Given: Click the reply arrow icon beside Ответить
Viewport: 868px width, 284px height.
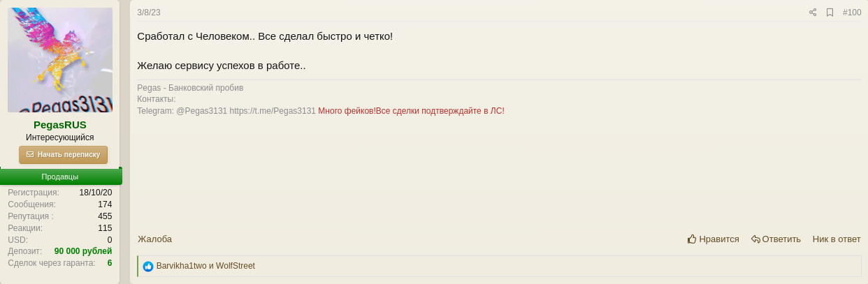Looking at the screenshot, I should [755, 239].
